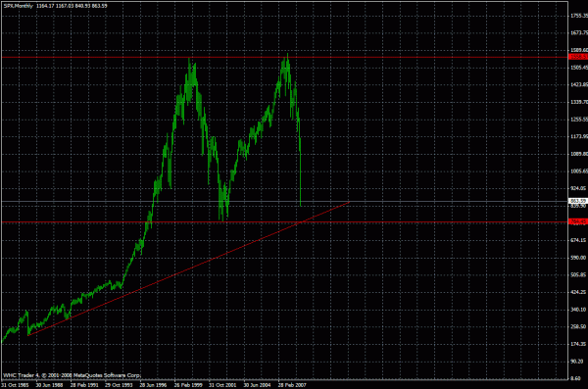Click the white current-price horizontal line
588x389 pixels.
285,202
